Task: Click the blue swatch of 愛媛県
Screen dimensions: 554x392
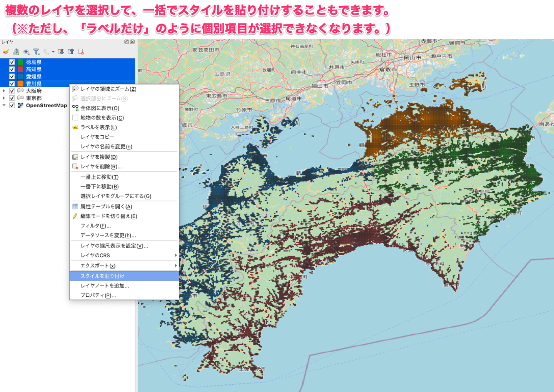Action: click(x=20, y=77)
